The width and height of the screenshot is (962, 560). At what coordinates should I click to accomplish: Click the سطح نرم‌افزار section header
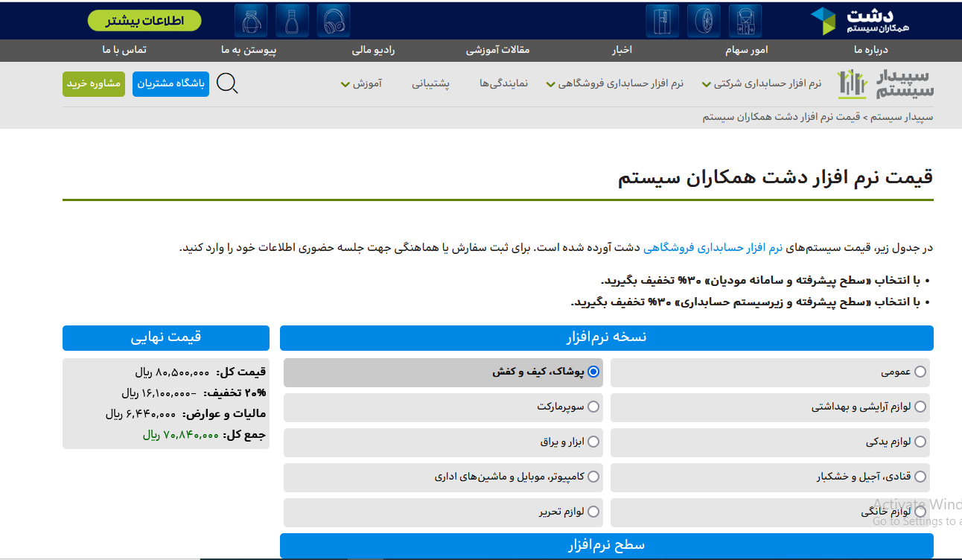click(607, 545)
